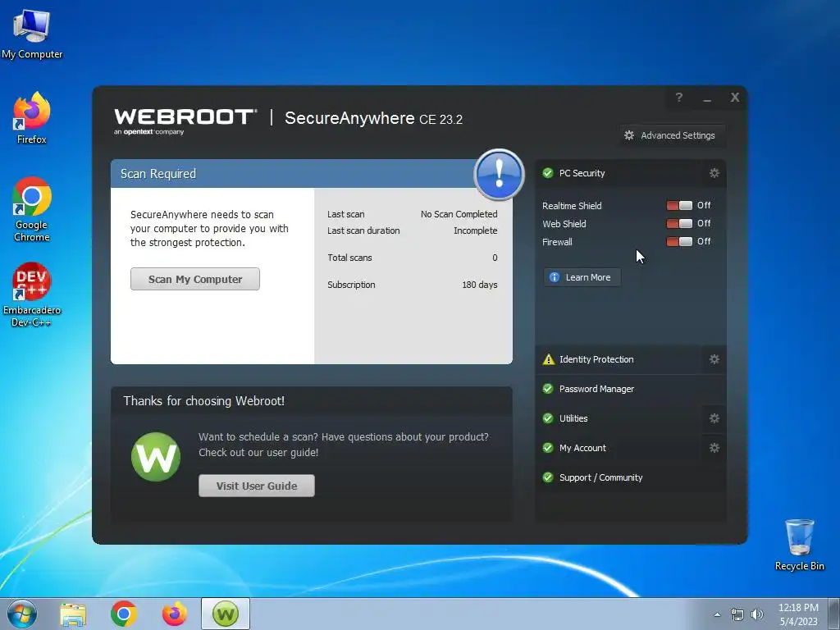This screenshot has width=840, height=630.
Task: Show hidden tray icons arrow
Action: coord(717,614)
